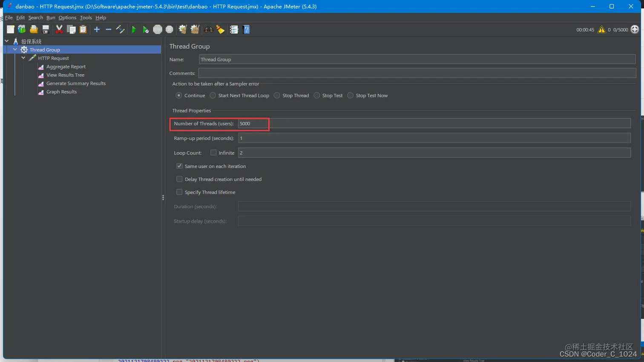Select HTTP Request in the tree

coord(53,58)
